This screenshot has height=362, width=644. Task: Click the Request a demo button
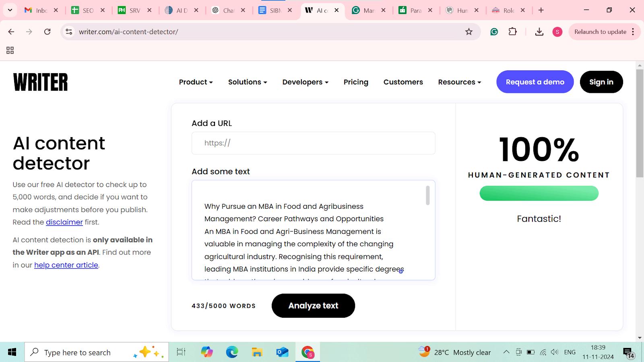pos(535,82)
